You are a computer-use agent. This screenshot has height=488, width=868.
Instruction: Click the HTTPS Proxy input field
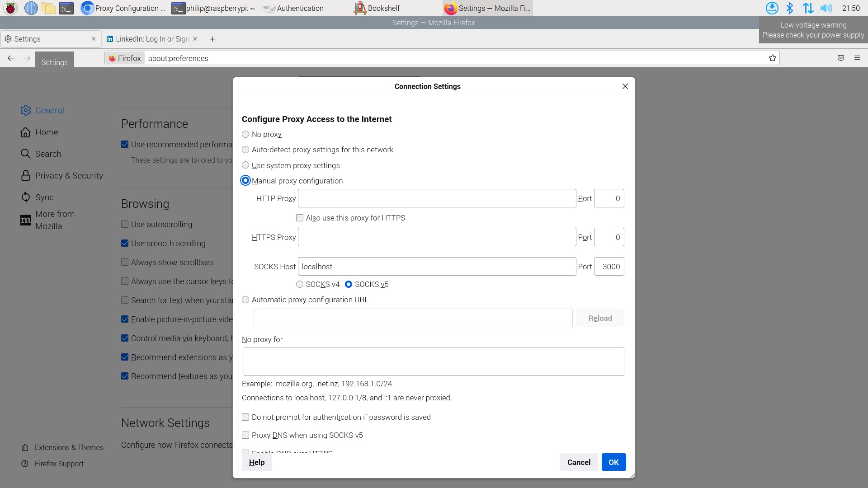tap(437, 237)
